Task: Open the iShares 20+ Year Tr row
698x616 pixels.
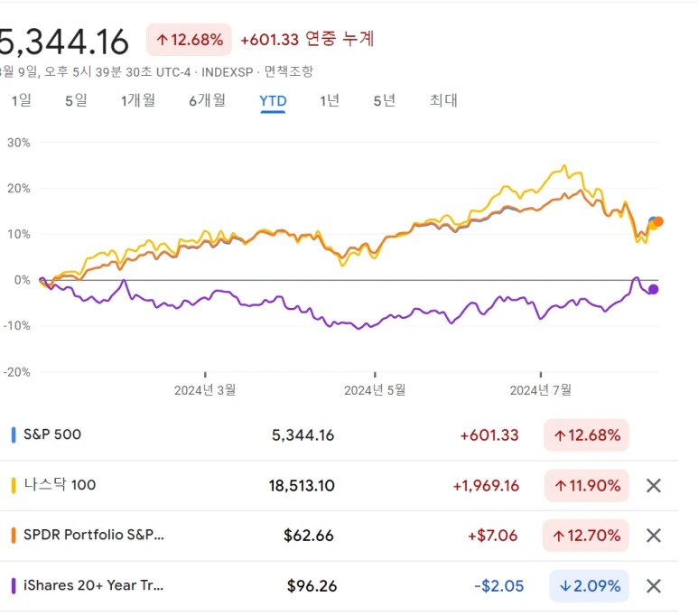Action: 339,585
